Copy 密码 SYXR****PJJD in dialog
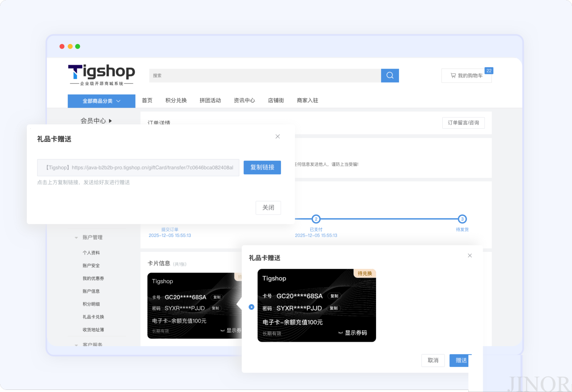Viewport: 572px width, 392px height. point(334,308)
